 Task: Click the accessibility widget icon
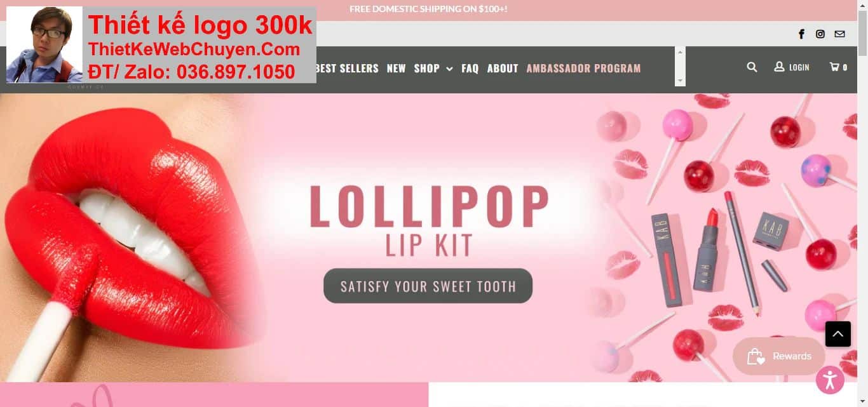pyautogui.click(x=830, y=380)
